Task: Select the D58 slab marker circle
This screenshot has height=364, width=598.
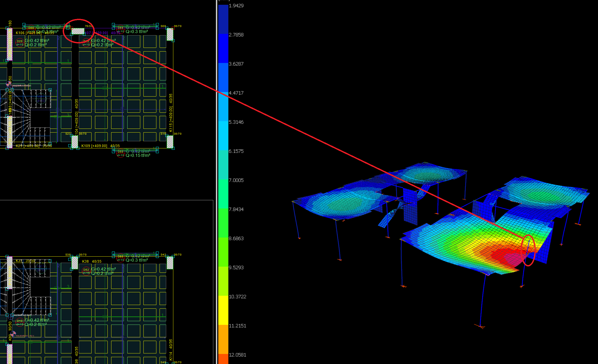Action: tap(120, 153)
